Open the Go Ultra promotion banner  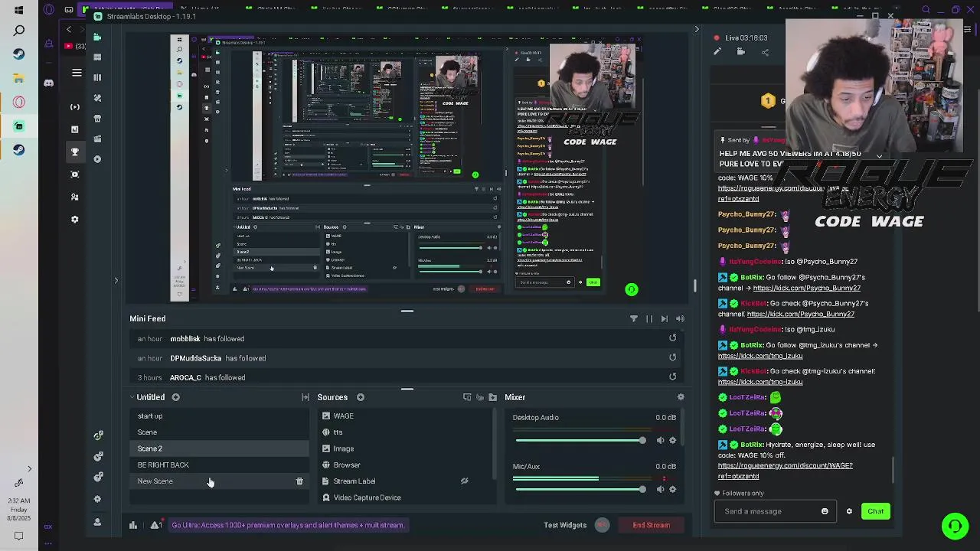click(x=288, y=525)
